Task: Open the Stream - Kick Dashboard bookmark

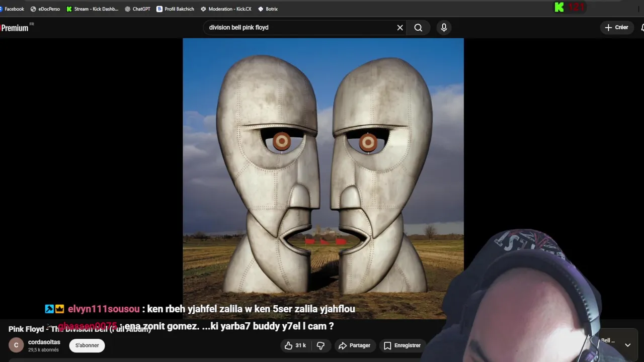Action: pos(93,9)
